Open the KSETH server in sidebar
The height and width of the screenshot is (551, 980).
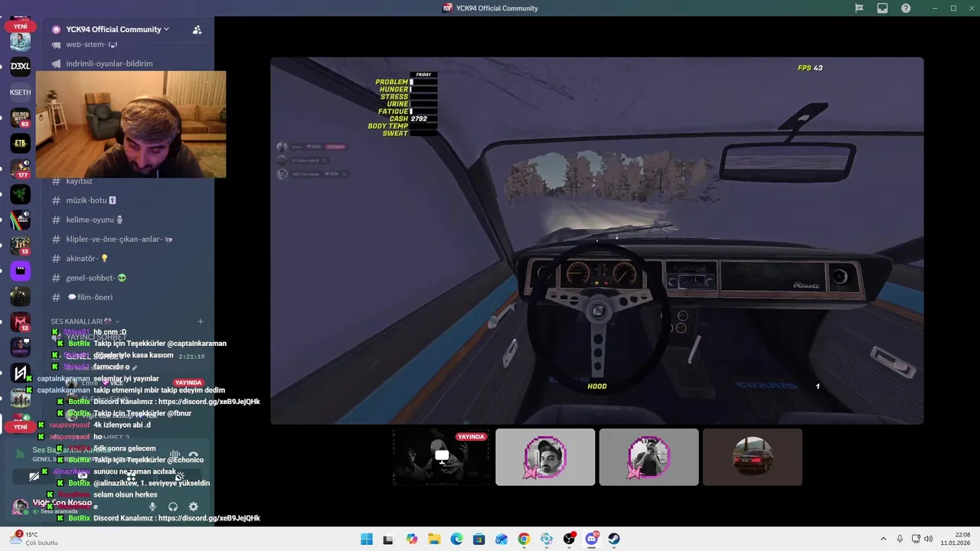click(20, 93)
